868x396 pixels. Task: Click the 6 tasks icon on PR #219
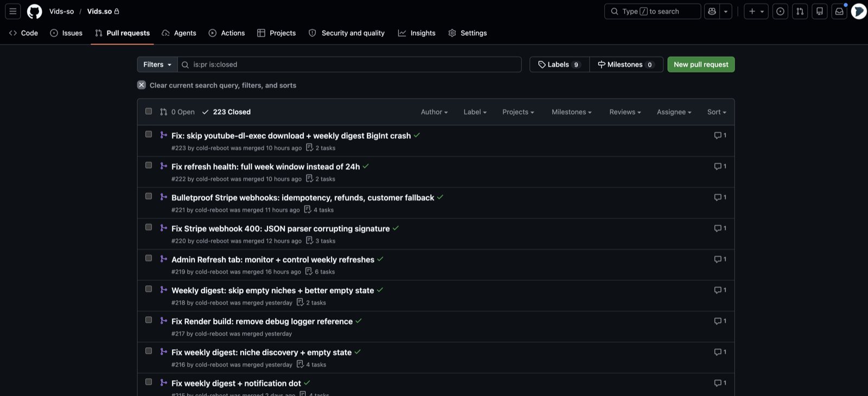(x=309, y=271)
